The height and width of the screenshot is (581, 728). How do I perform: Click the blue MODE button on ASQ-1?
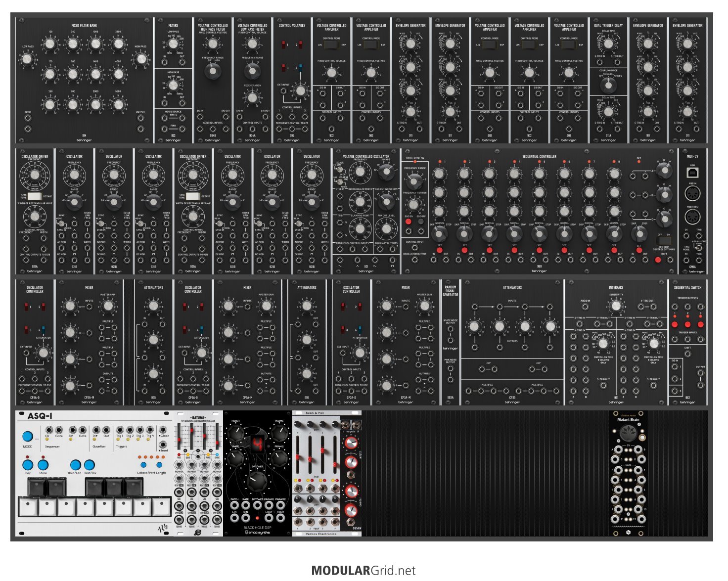point(27,437)
